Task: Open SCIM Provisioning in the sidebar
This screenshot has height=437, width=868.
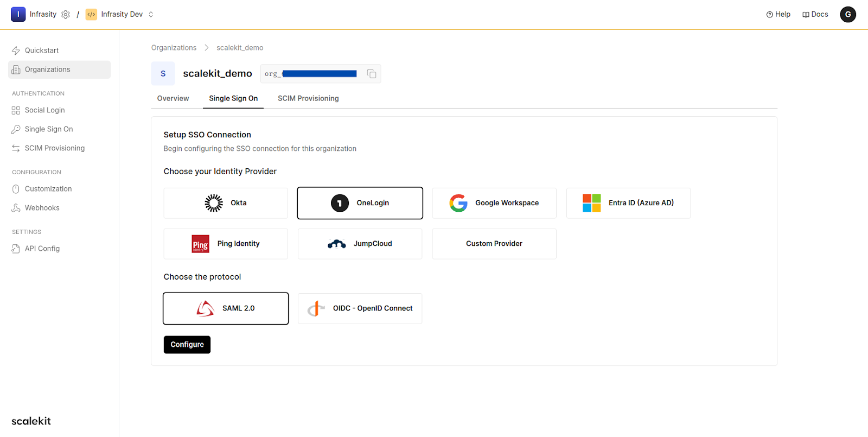Action: pyautogui.click(x=60, y=148)
